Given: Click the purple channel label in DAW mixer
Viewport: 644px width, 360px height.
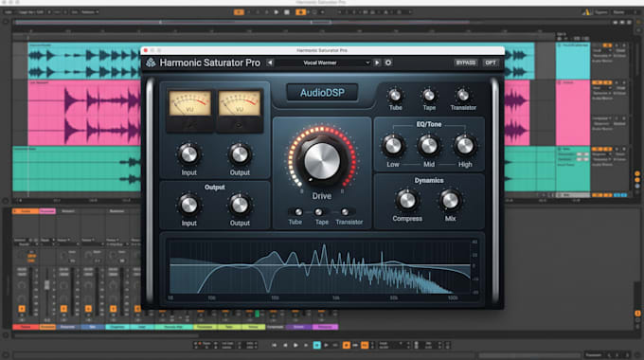Looking at the screenshot, I should point(298,327).
